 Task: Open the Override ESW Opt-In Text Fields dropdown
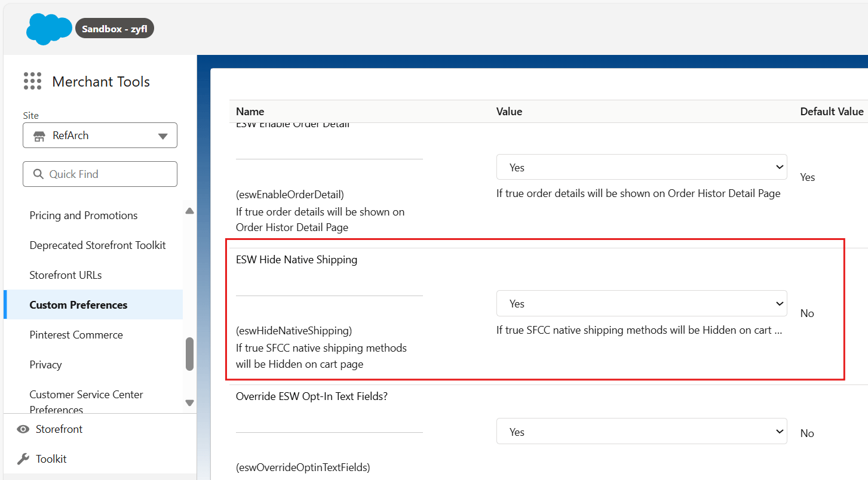tap(642, 432)
